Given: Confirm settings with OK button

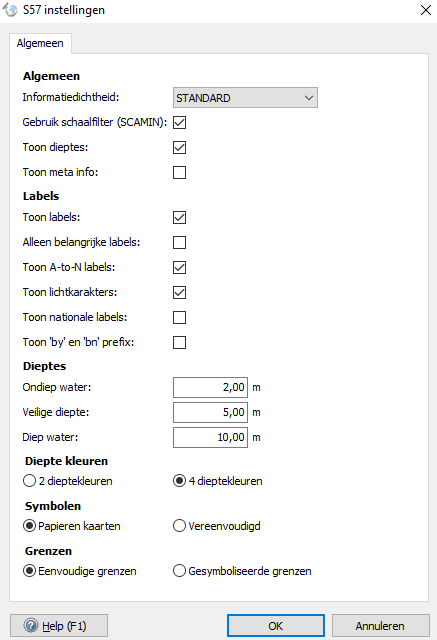Looking at the screenshot, I should (276, 626).
